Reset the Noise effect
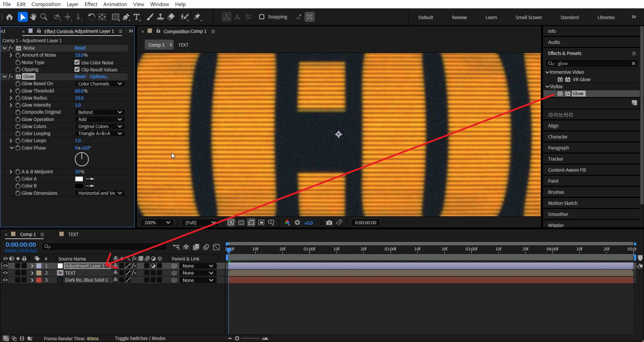This screenshot has width=644, height=342. point(80,48)
